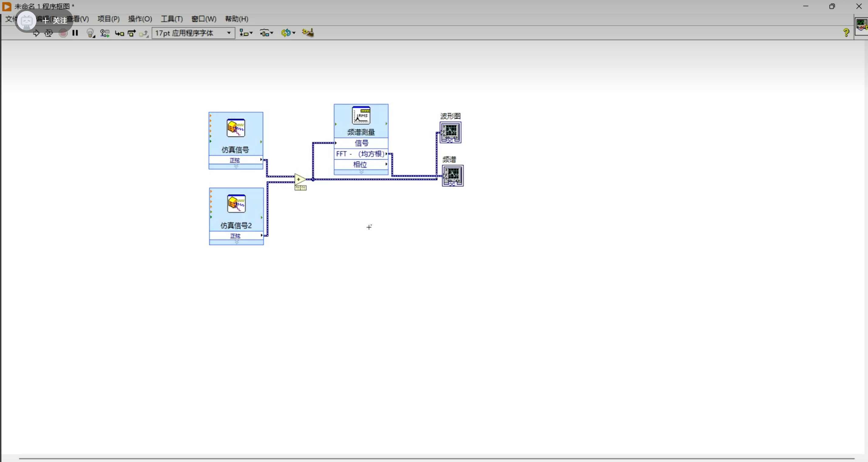868x462 pixels.
Task: Open the Align Objects dropdown
Action: 246,33
